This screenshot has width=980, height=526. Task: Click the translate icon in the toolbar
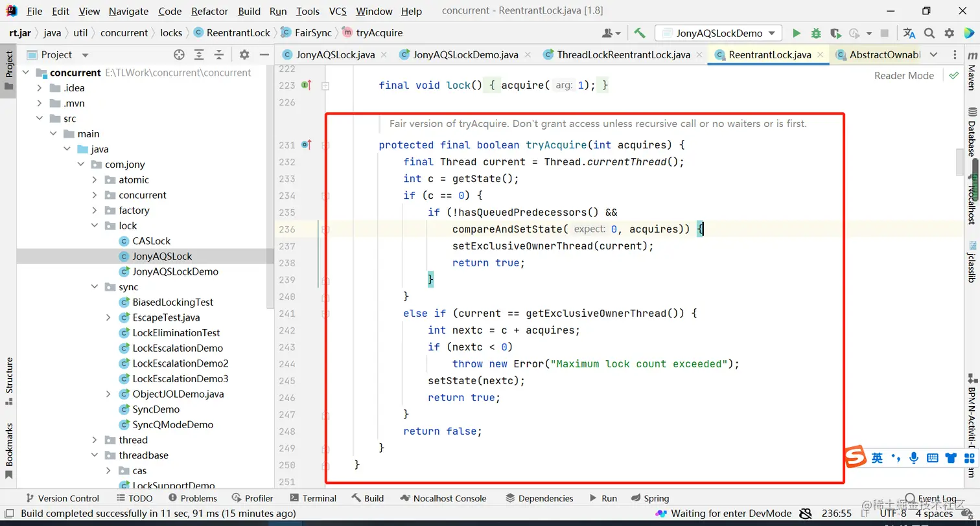909,33
